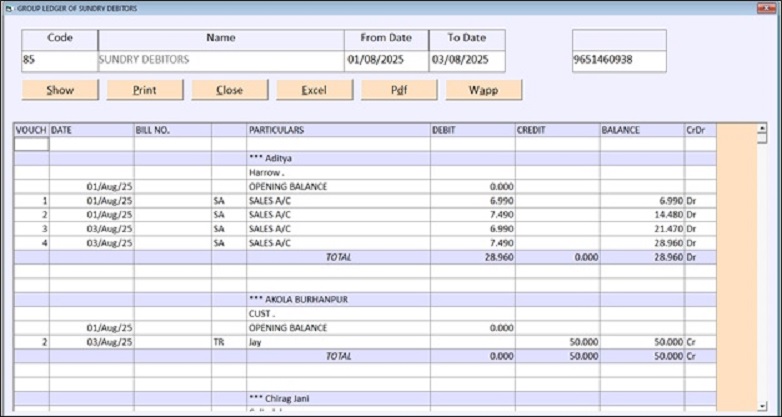Click the Print button
782x417 pixels.
pyautogui.click(x=145, y=90)
